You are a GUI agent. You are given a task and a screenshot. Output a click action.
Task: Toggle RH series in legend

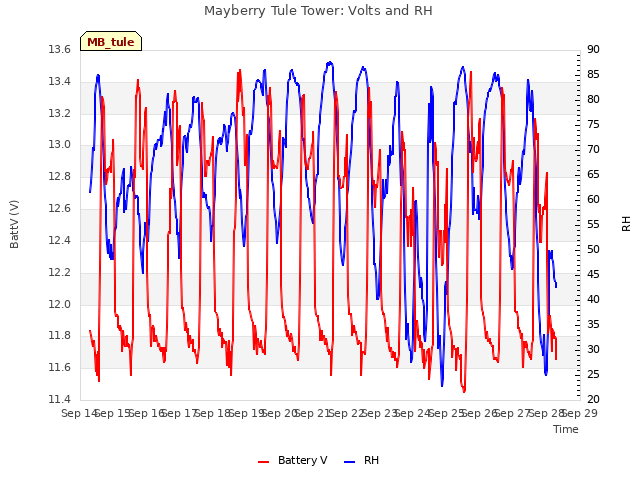coord(361,460)
